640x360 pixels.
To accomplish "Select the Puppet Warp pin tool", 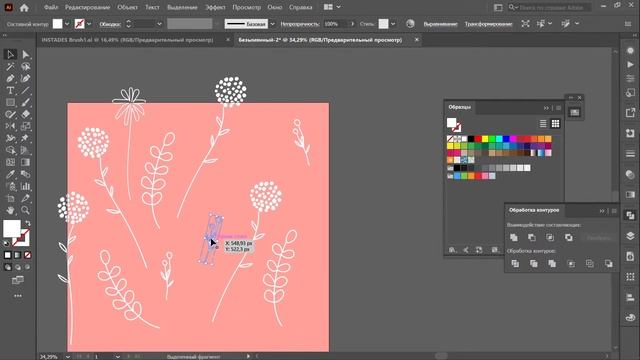I will pos(25,138).
